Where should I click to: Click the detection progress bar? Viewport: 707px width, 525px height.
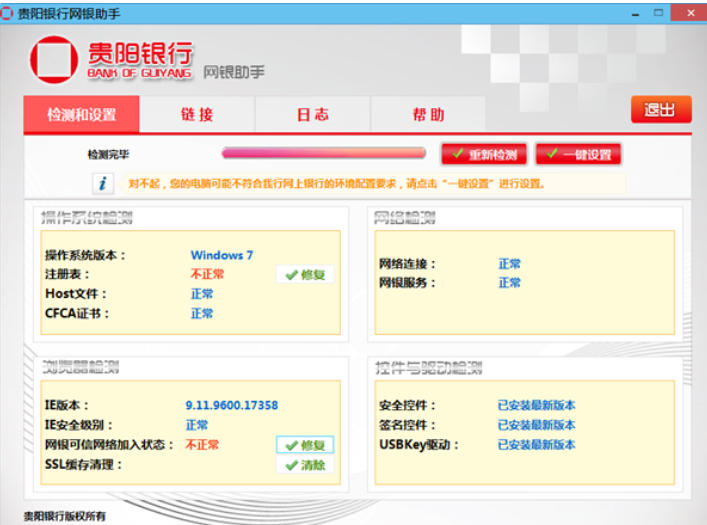tap(324, 153)
